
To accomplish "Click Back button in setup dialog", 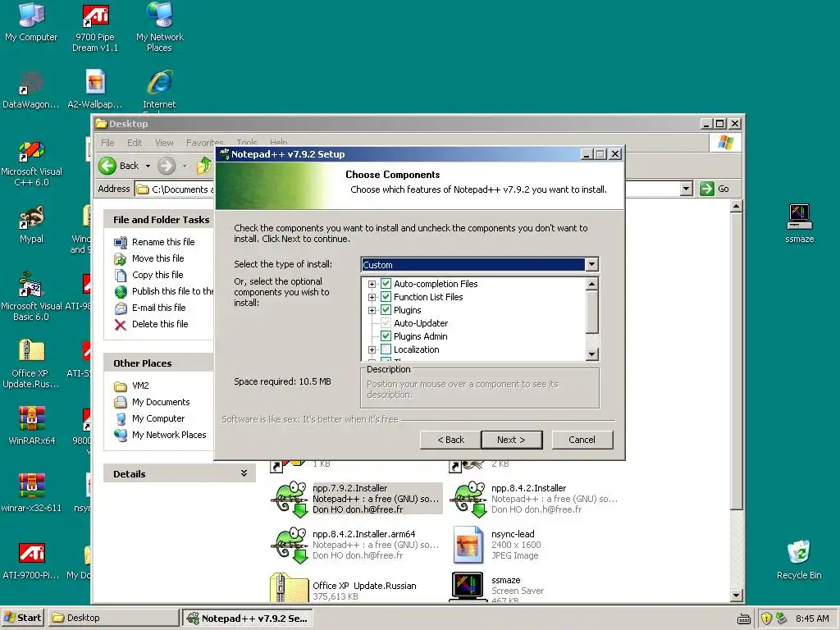I will pos(450,440).
